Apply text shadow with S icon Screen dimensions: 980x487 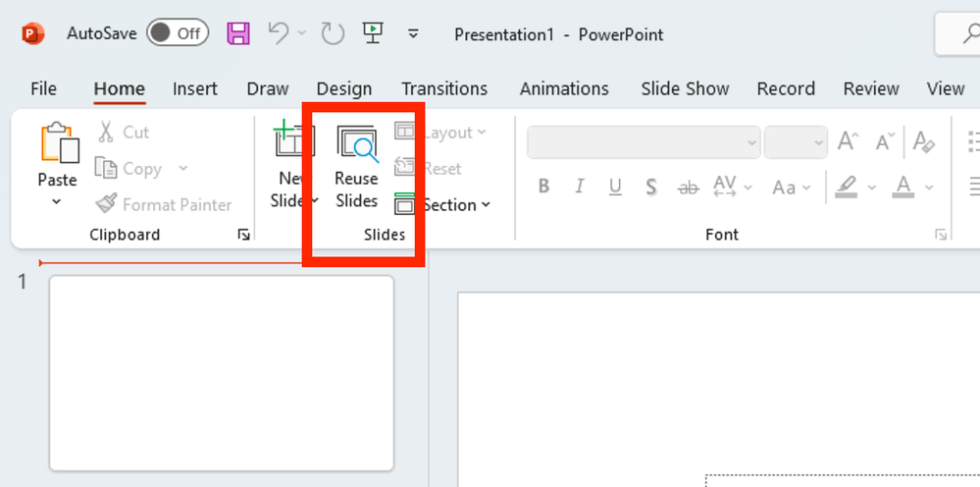coord(650,187)
